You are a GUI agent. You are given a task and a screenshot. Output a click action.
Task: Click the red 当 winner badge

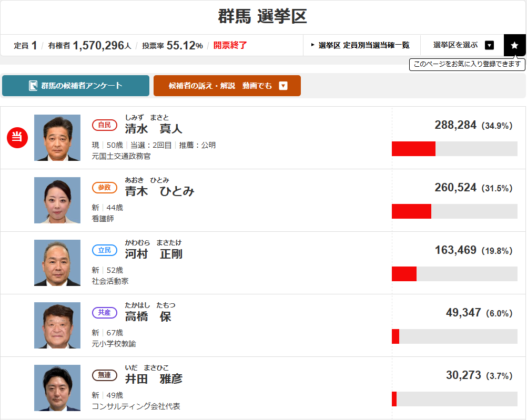[17, 138]
